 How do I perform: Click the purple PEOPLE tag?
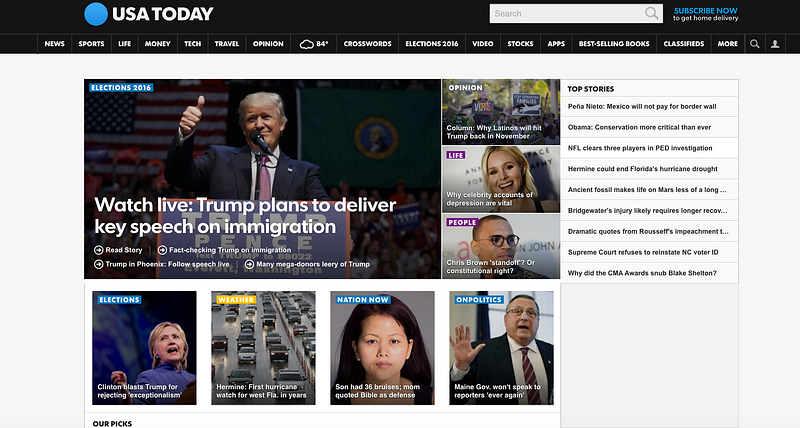462,222
